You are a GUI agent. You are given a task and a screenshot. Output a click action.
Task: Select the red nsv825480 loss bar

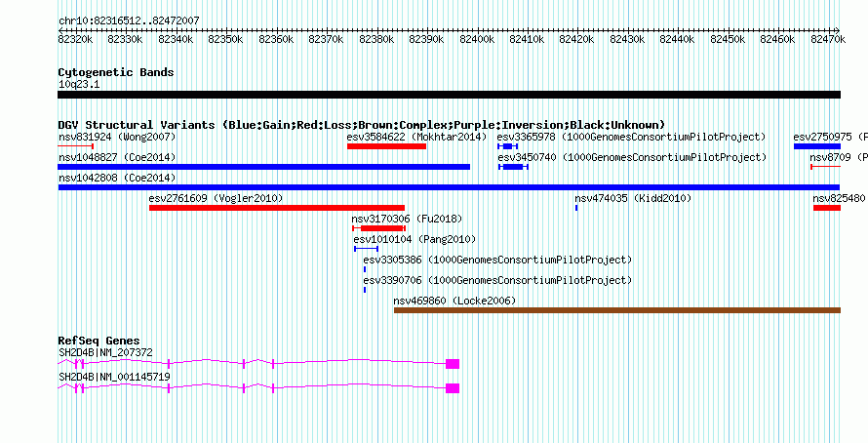pos(827,208)
